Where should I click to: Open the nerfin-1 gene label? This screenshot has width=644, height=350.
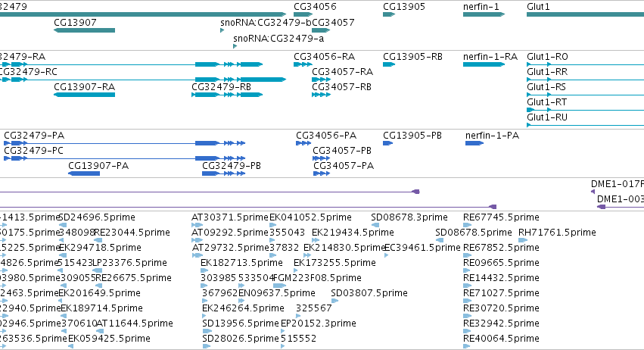(481, 7)
